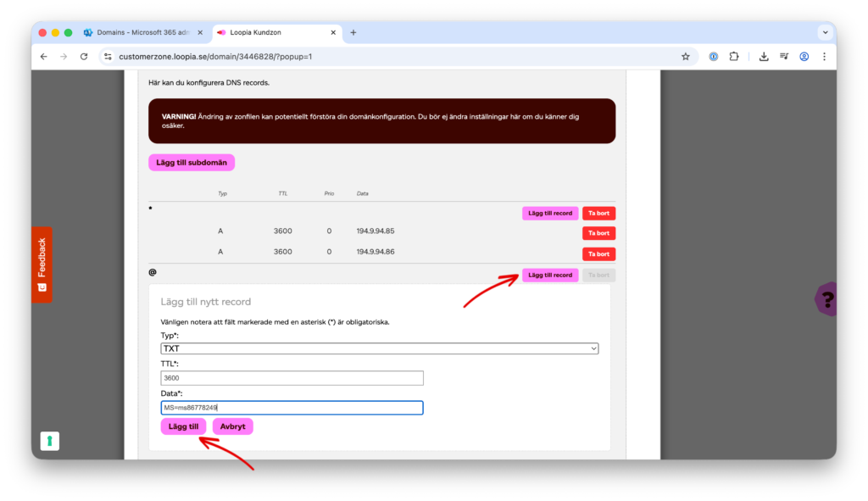Open the browser downloads icon
The width and height of the screenshot is (868, 501).
click(x=764, y=57)
